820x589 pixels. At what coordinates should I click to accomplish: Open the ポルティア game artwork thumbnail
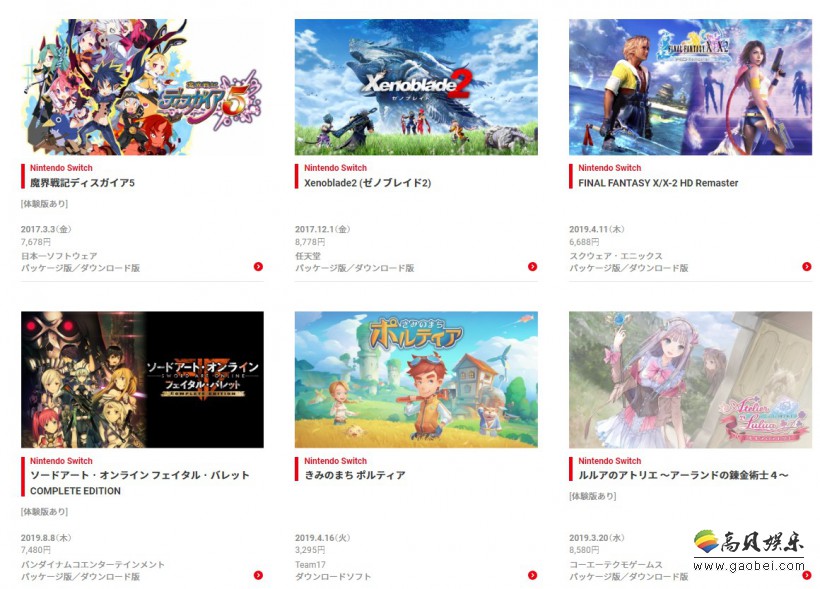pos(416,380)
